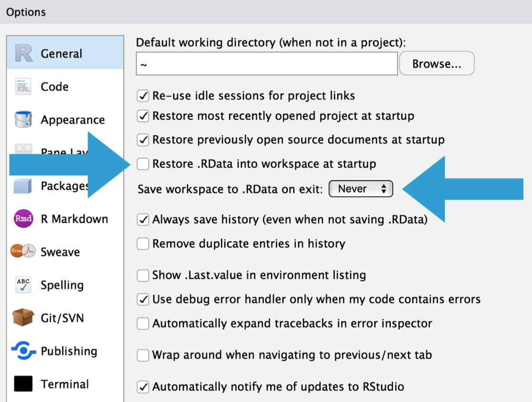Switch to the Publishing options label
The height and width of the screenshot is (402, 532).
tap(69, 351)
